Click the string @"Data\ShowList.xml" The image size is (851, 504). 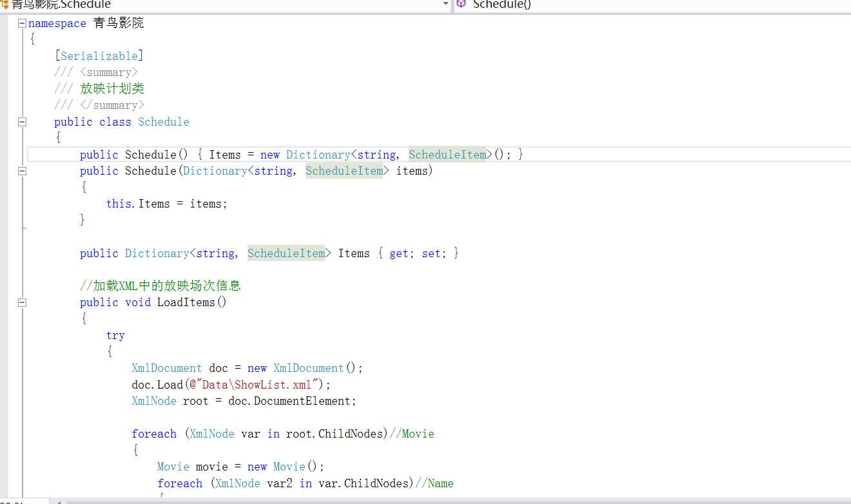[255, 385]
